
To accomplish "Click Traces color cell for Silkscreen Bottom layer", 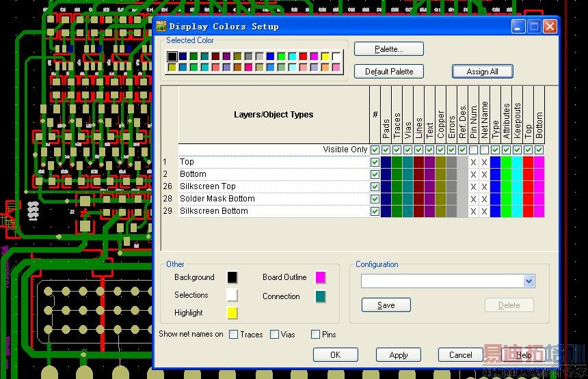I will point(397,211).
